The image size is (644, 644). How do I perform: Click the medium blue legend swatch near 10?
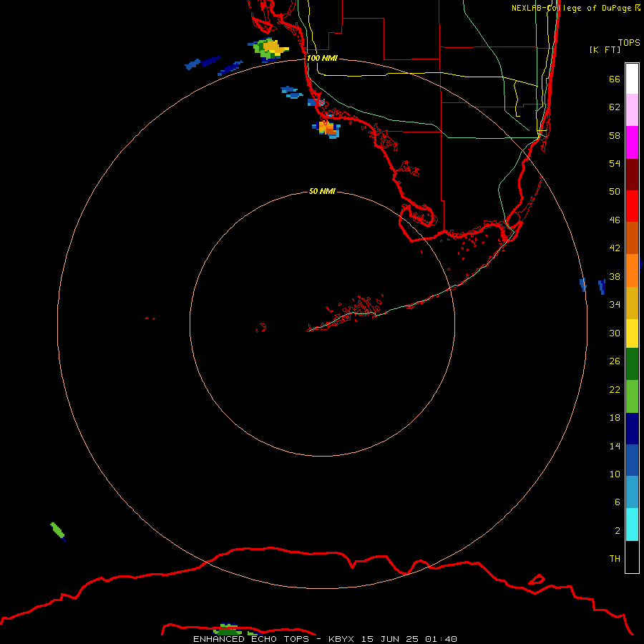(632, 460)
